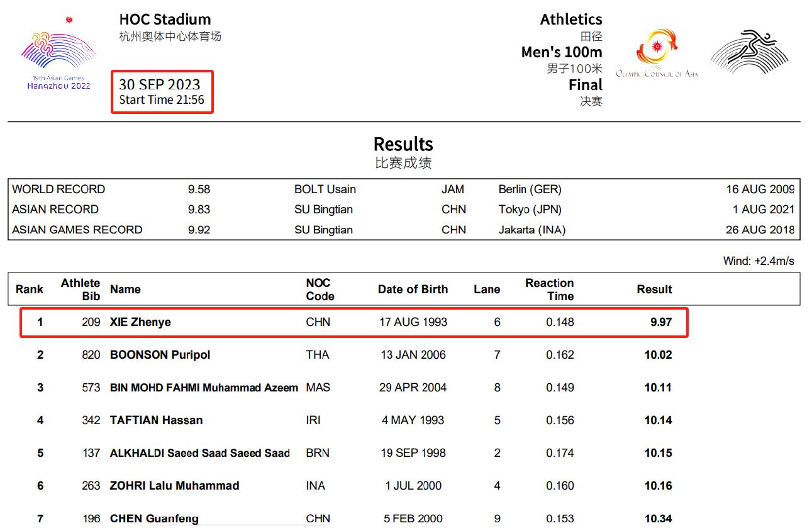Select the ASIAN GAMES RECORD label
812x528 pixels.
point(77,230)
